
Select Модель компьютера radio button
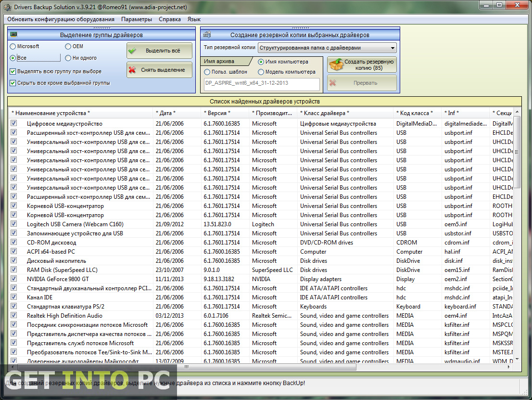pyautogui.click(x=261, y=72)
